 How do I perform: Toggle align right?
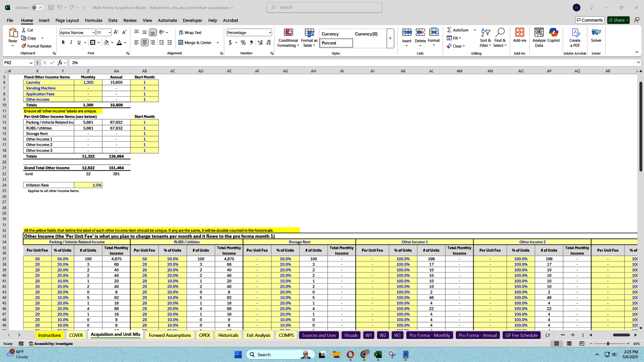pyautogui.click(x=153, y=43)
